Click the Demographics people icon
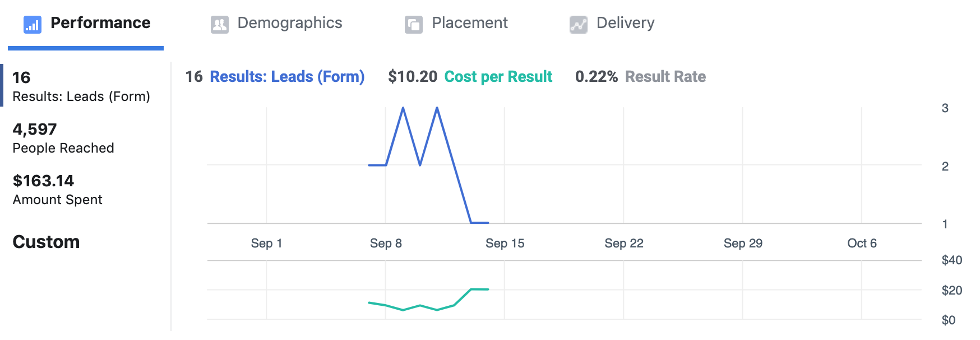980x340 pixels. [219, 25]
